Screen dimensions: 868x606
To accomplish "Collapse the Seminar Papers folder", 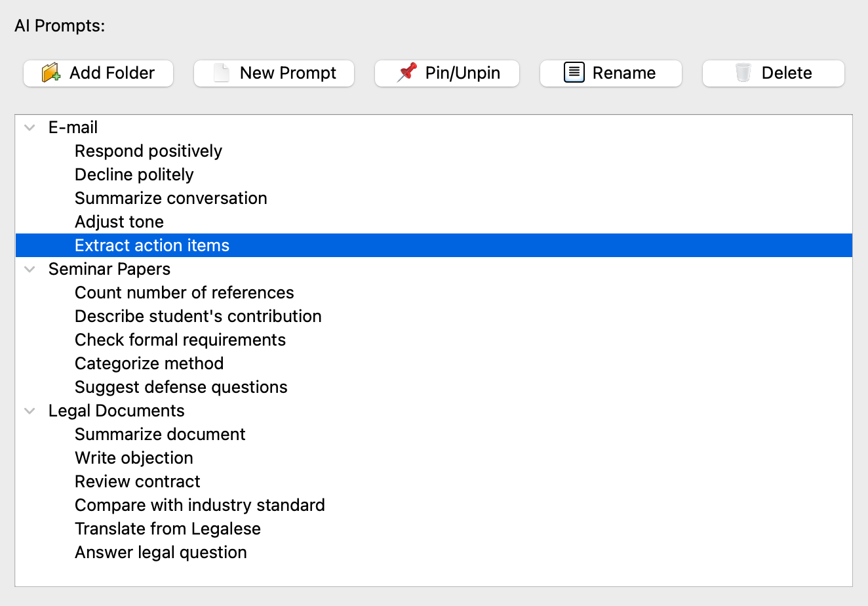I will (x=29, y=269).
